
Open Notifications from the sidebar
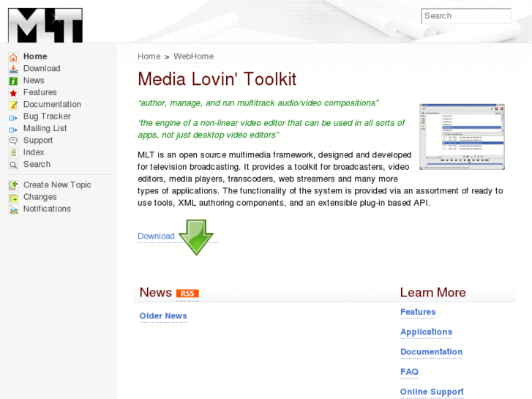tap(47, 209)
